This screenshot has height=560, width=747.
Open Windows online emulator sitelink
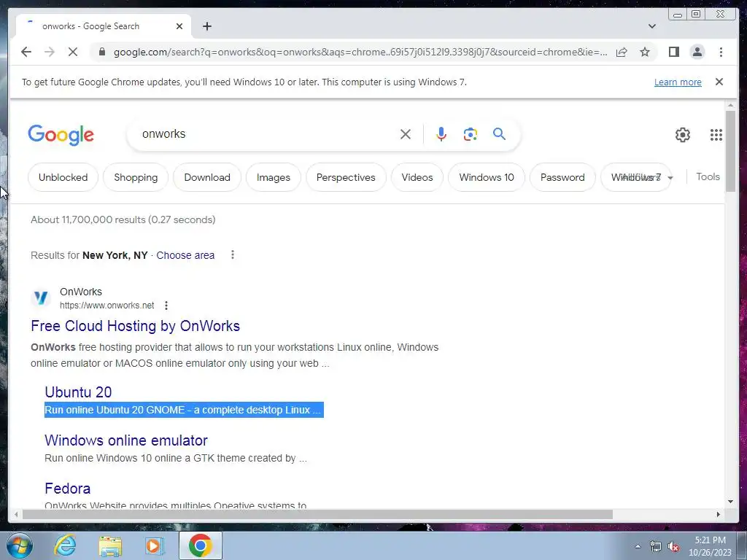(126, 440)
